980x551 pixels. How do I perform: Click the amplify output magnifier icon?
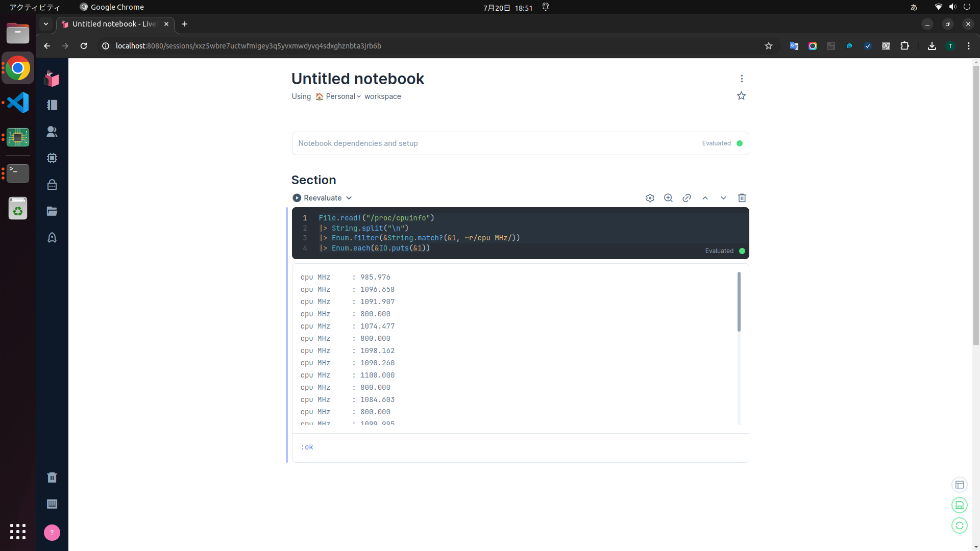(x=668, y=198)
